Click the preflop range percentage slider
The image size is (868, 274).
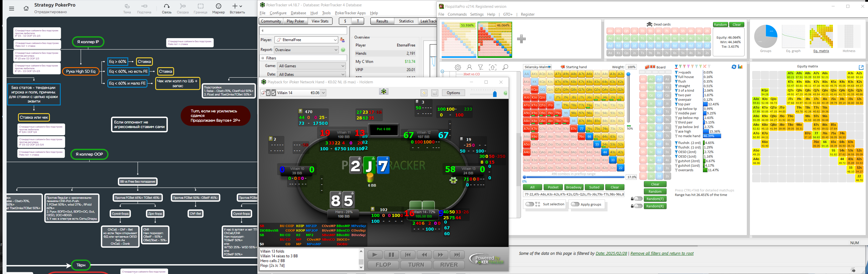tap(574, 177)
